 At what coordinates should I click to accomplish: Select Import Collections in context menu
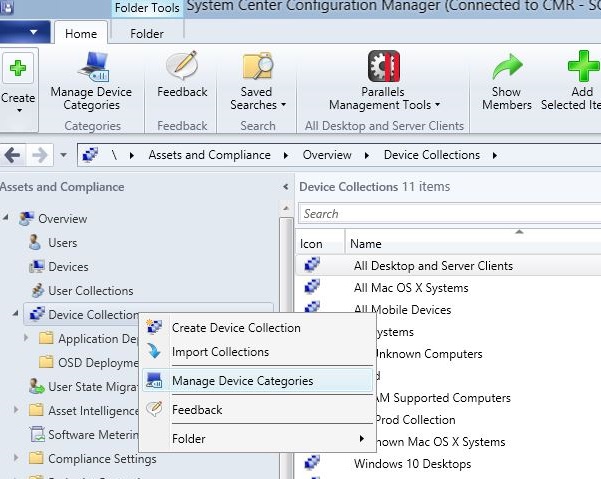point(220,352)
